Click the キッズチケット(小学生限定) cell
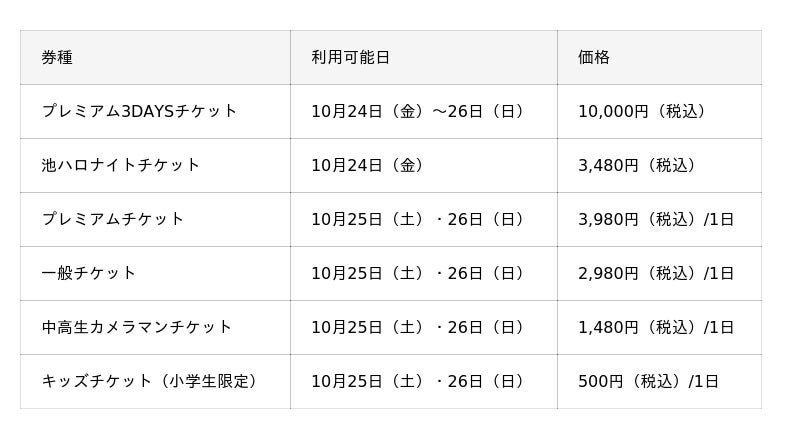Viewport: 800px width, 439px height. click(151, 382)
